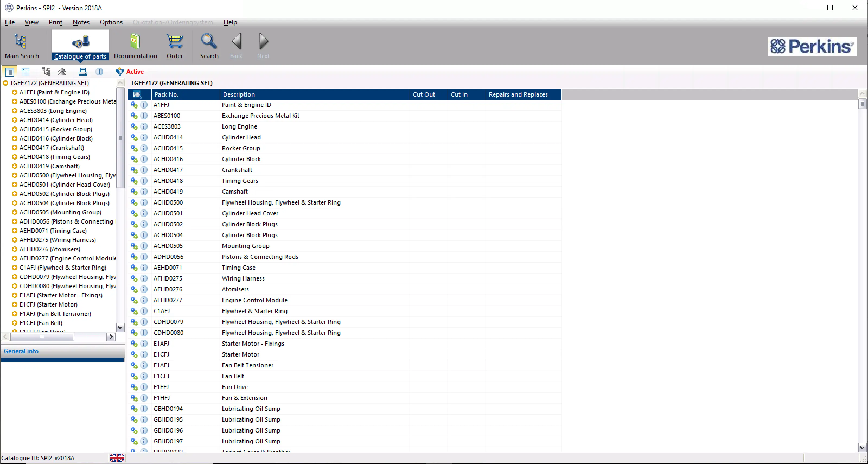Switch to the highlighted list panel view
Image resolution: width=868 pixels, height=464 pixels.
click(9, 71)
